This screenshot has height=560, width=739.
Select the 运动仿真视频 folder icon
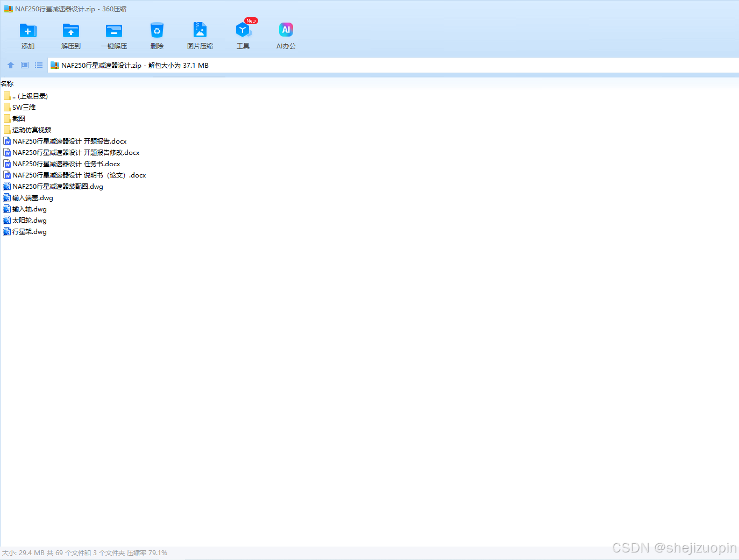pos(7,130)
